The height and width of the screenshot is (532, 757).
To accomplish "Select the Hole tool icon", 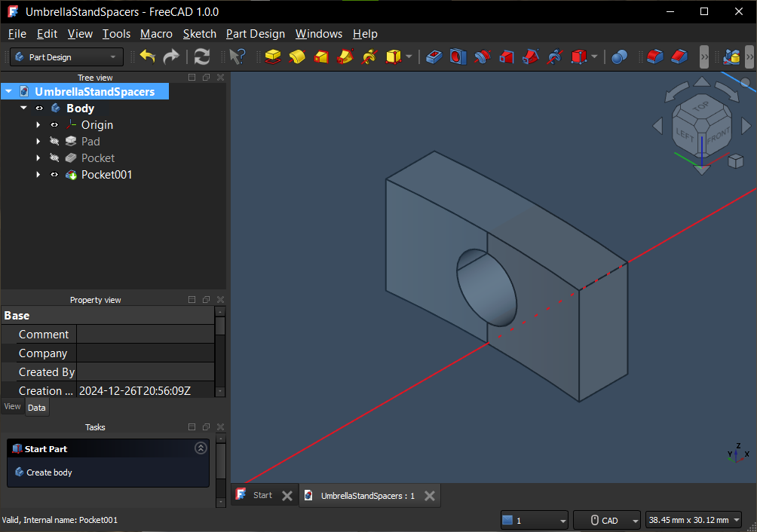I will [458, 57].
